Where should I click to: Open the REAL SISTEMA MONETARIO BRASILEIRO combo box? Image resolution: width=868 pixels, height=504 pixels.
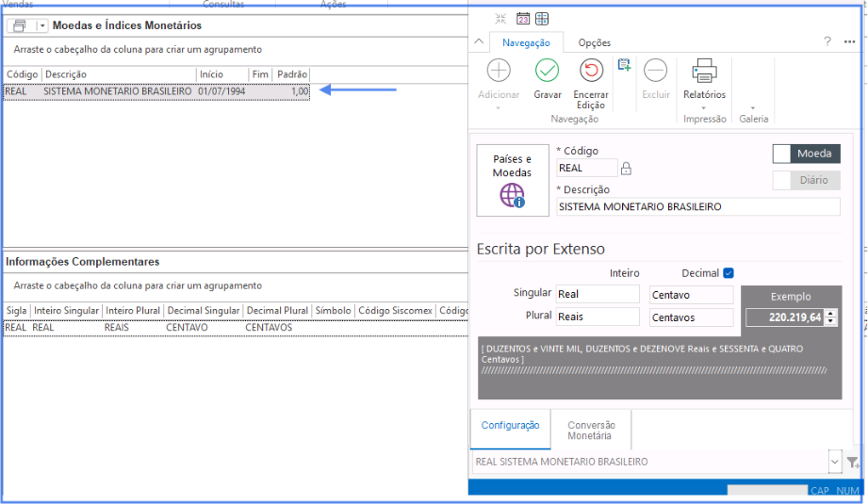[835, 462]
